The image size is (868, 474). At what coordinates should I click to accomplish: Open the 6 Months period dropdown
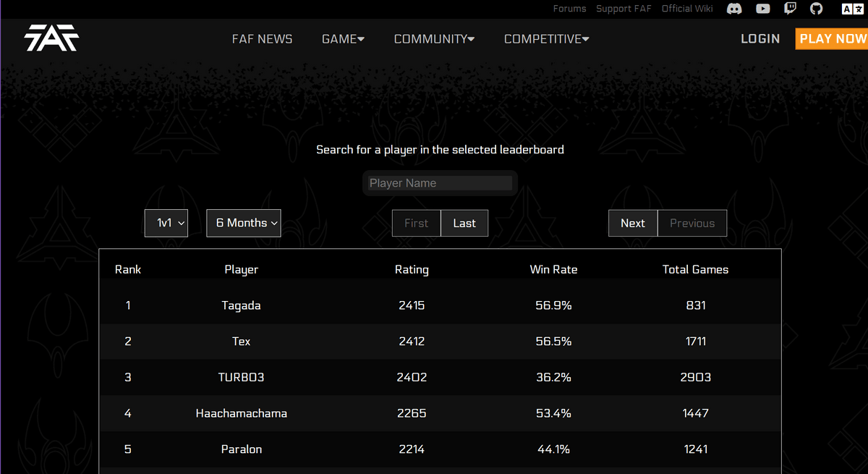244,223
